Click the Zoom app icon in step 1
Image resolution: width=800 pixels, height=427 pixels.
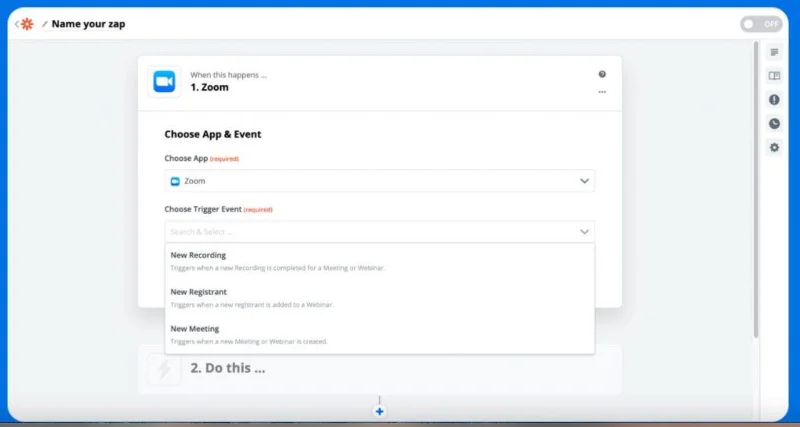(x=164, y=82)
